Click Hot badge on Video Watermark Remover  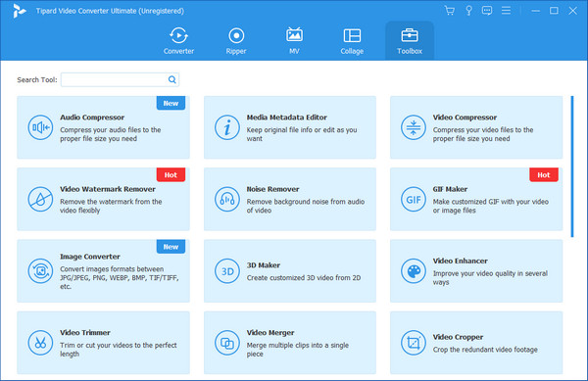[x=171, y=175]
